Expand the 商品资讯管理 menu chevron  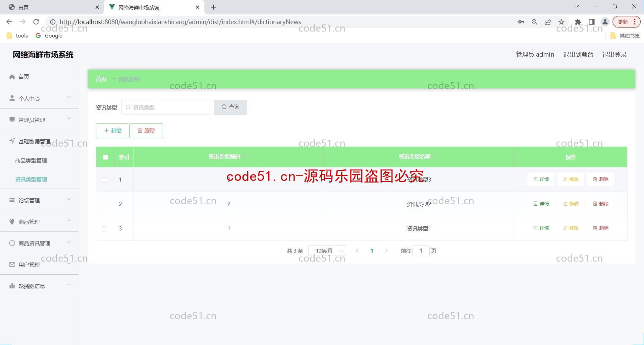[69, 242]
